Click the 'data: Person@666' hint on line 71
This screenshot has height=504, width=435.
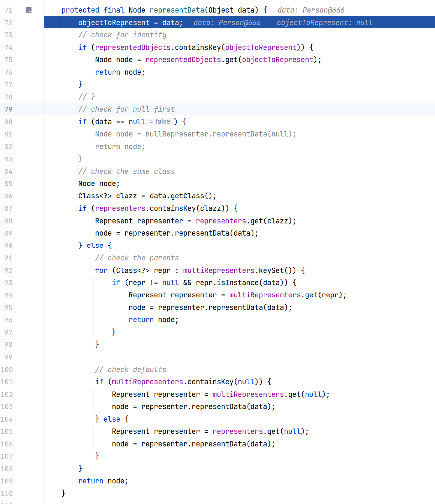point(311,10)
